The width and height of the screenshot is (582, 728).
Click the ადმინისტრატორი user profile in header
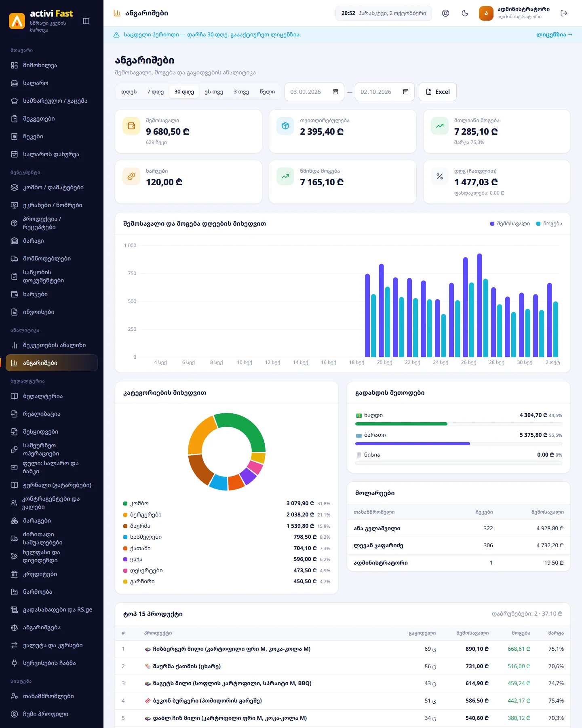[514, 13]
